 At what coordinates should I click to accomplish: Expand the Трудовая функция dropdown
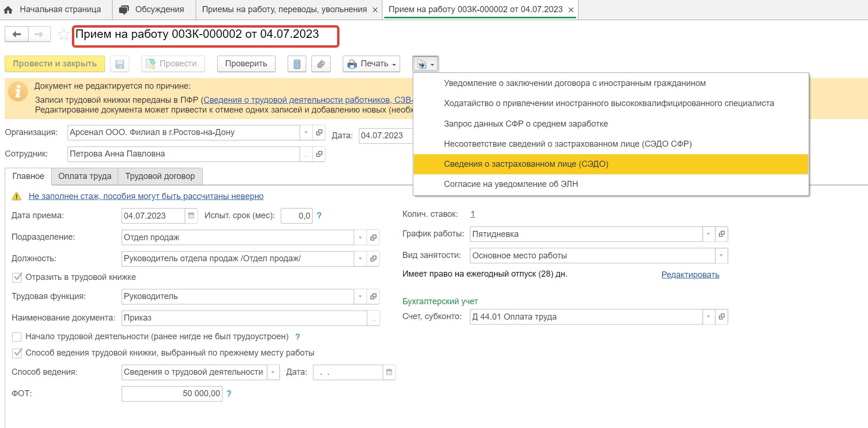[360, 296]
